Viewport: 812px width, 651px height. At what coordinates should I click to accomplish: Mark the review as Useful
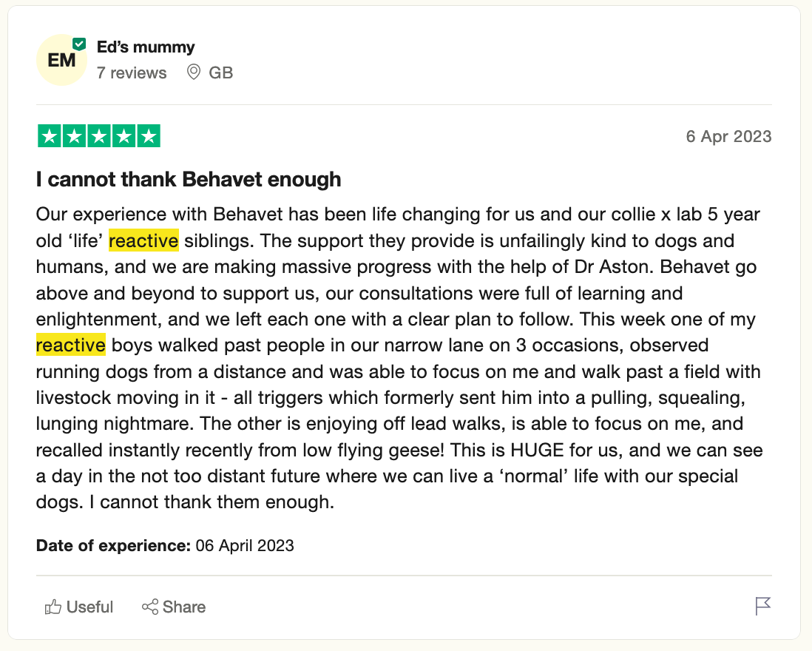pyautogui.click(x=78, y=607)
